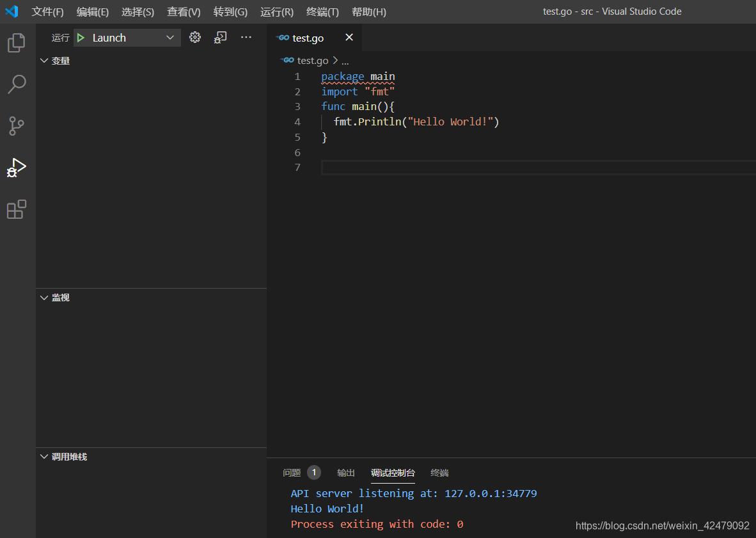The height and width of the screenshot is (538, 756).
Task: Place cursor on empty line 7
Action: (x=538, y=167)
